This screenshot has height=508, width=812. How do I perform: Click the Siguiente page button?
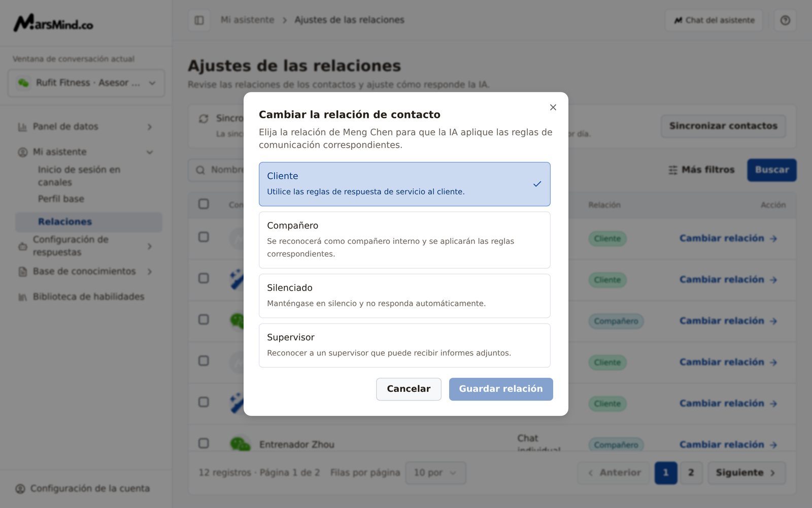click(747, 473)
